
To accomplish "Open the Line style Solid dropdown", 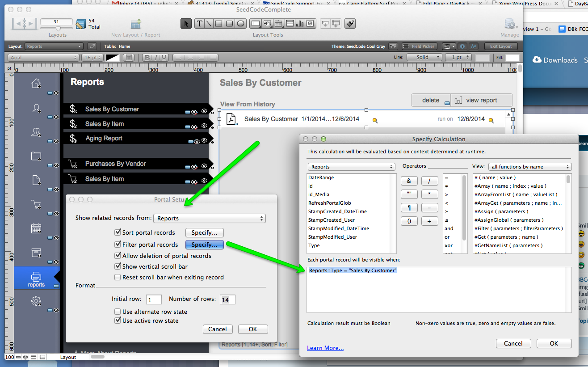I will coord(424,57).
